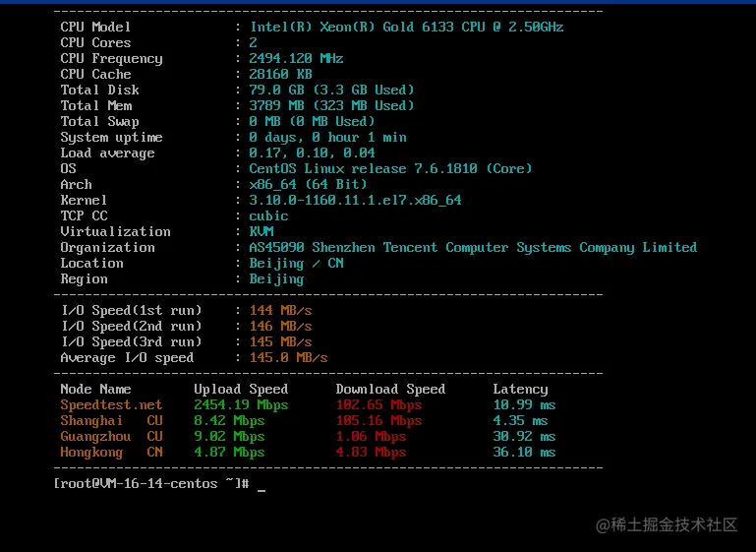Click Speedtest.net upload speed 2454.19 Mbps

[x=241, y=404]
